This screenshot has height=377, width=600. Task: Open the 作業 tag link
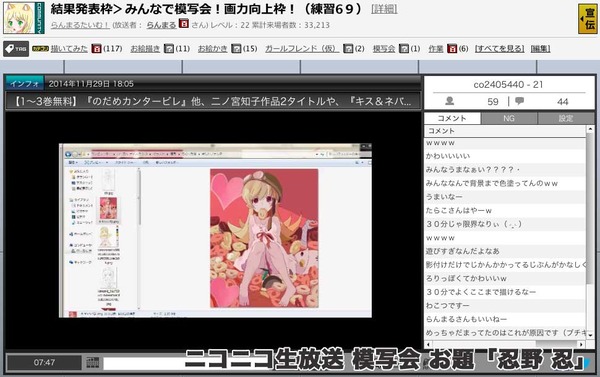click(x=436, y=49)
